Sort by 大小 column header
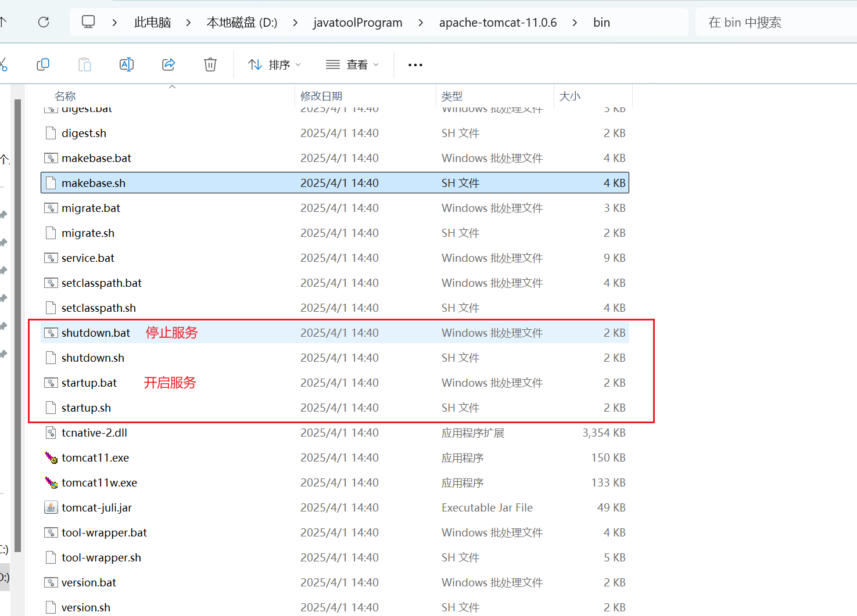 coord(569,96)
